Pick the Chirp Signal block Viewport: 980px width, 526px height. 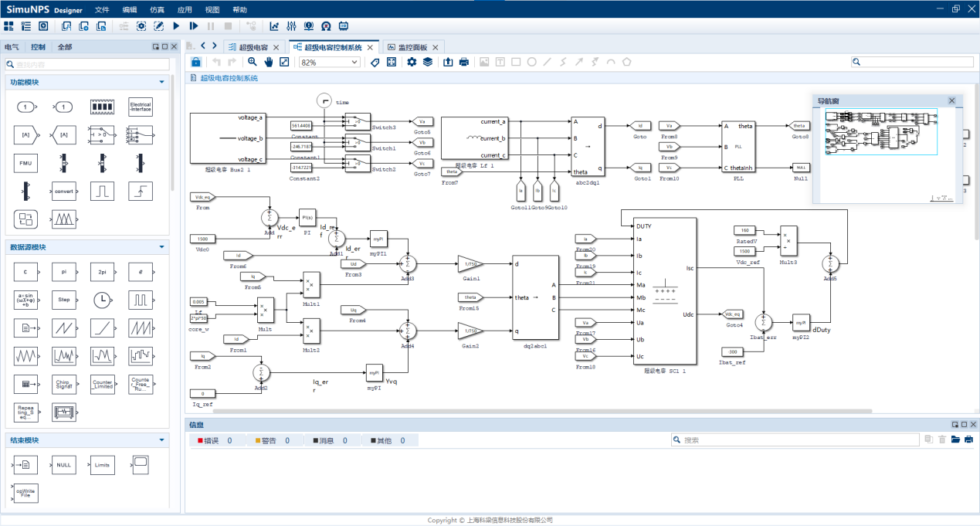64,384
